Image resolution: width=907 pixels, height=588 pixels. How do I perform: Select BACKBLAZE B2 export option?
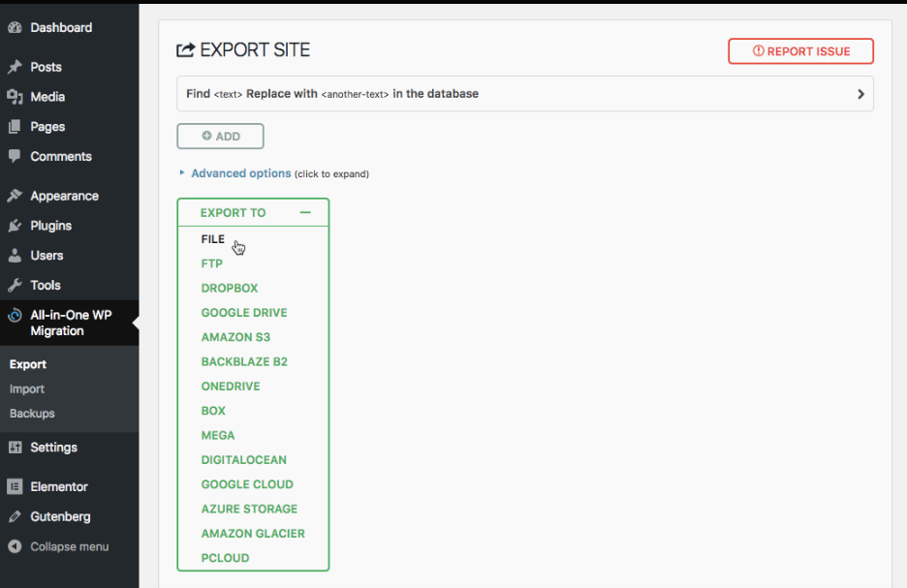244,362
